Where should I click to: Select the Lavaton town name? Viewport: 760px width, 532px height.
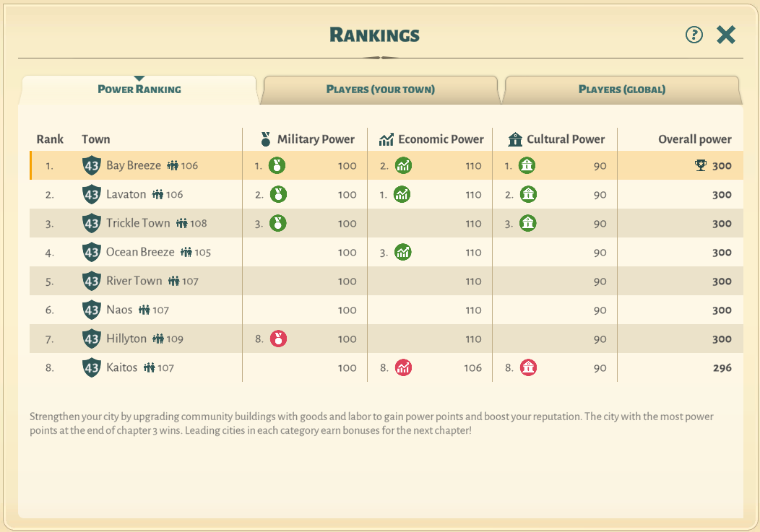click(x=126, y=194)
